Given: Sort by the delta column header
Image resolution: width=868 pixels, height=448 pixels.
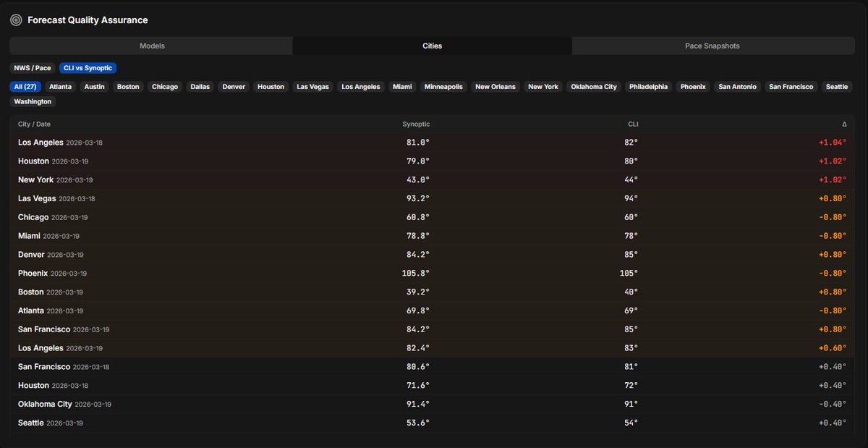Looking at the screenshot, I should point(844,124).
